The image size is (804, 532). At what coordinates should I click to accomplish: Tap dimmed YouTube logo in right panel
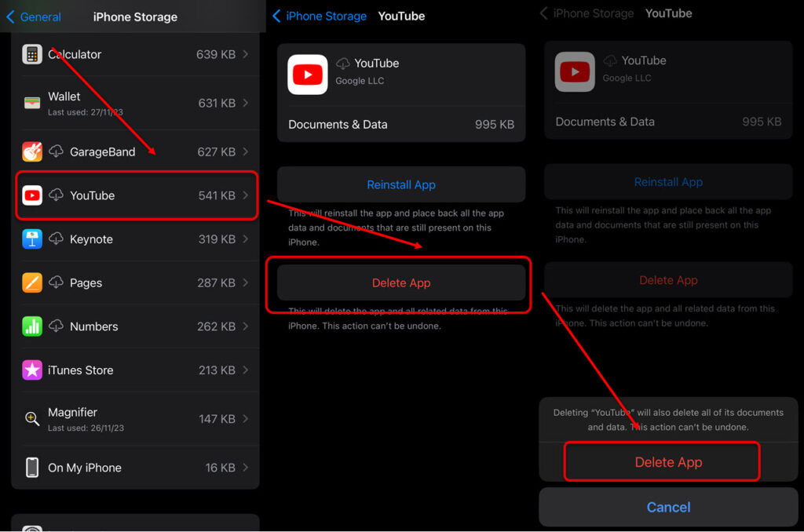(575, 71)
